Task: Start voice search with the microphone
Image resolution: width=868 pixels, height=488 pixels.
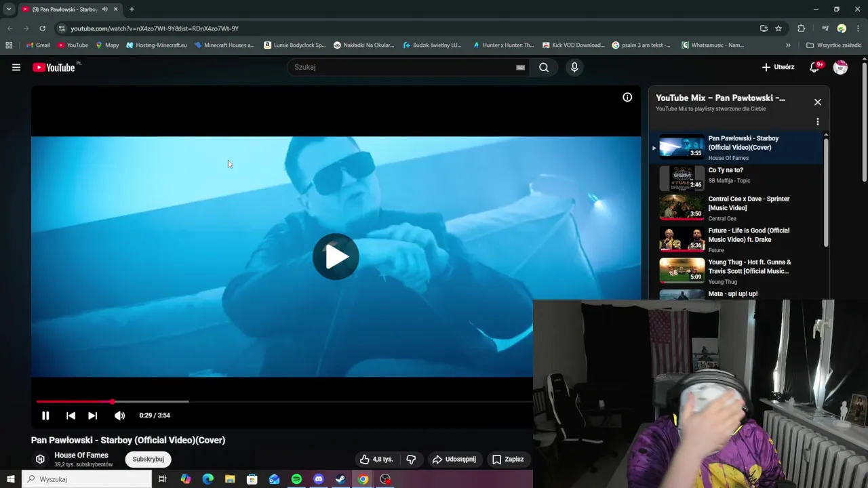Action: tap(574, 67)
